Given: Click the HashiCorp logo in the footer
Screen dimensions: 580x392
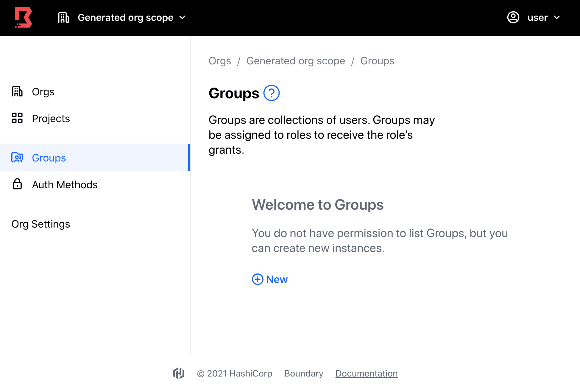Looking at the screenshot, I should [x=179, y=373].
